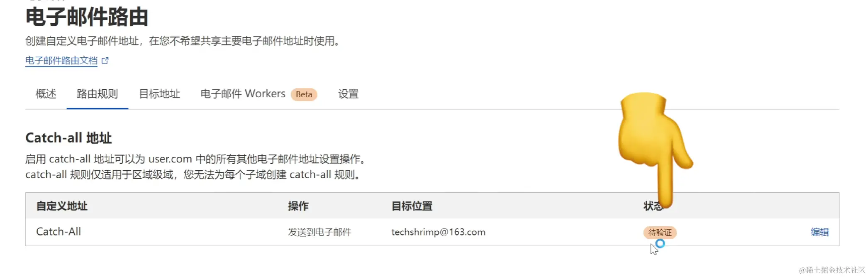Viewport: 868px width, 277px height.
Task: Go to the 电子邮件 Workers tab
Action: [243, 94]
